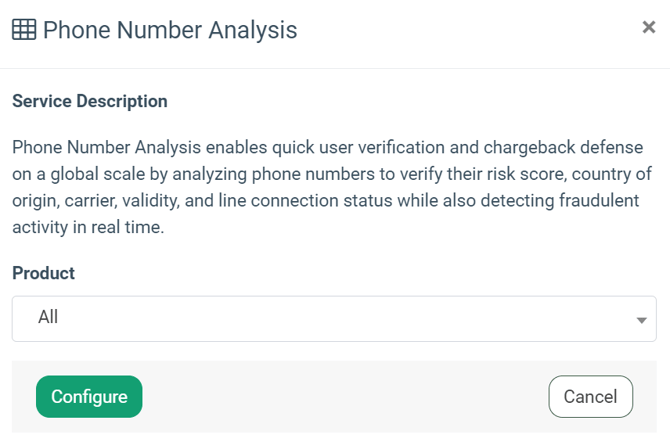
Task: Close the Phone Number Analysis dialog
Action: [648, 28]
